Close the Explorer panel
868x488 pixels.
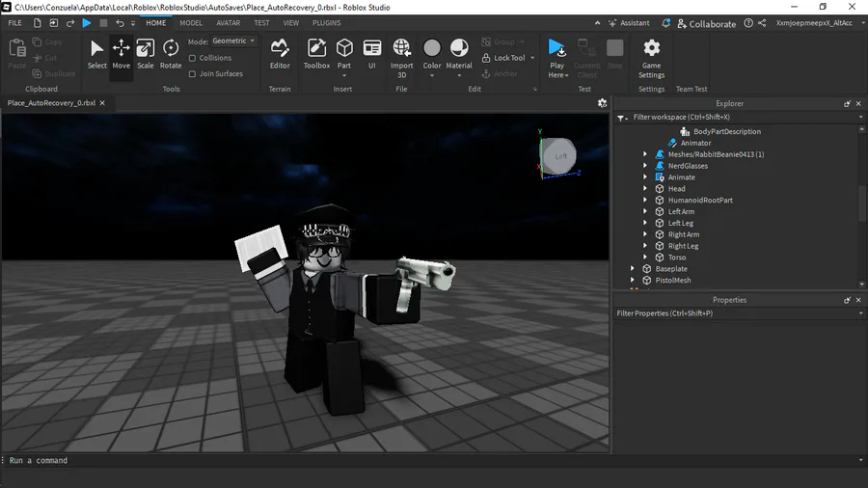pyautogui.click(x=858, y=103)
